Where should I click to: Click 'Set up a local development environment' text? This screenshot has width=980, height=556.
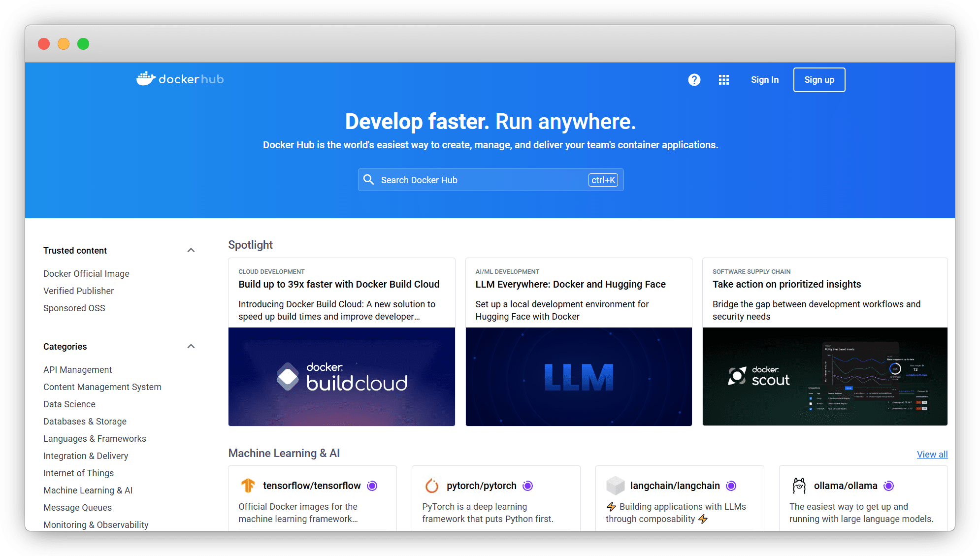(x=562, y=310)
